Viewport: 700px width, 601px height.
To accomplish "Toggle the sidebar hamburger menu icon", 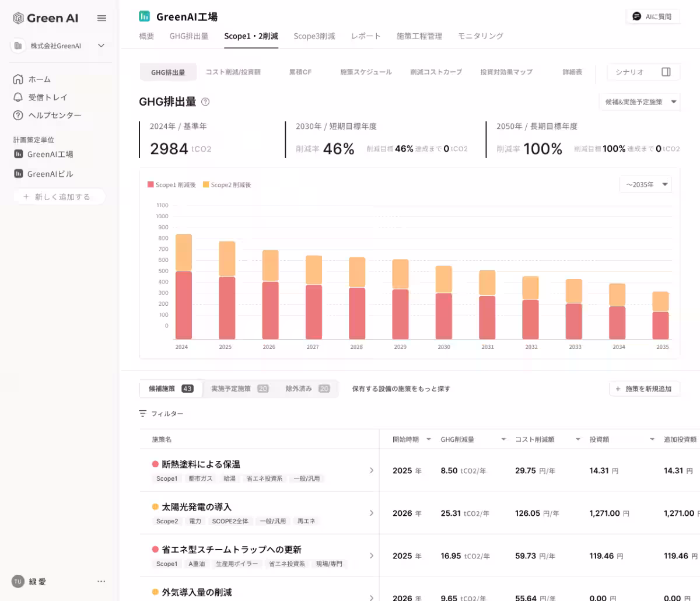I will click(101, 18).
